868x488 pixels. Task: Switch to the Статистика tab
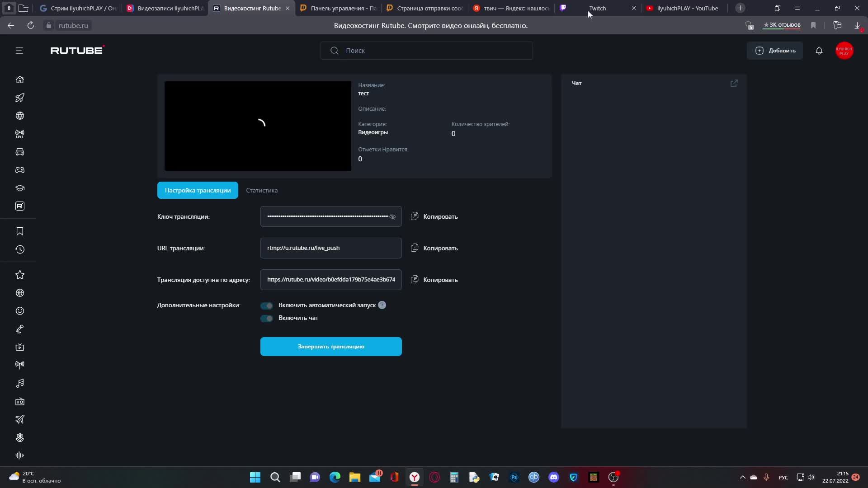pos(262,190)
